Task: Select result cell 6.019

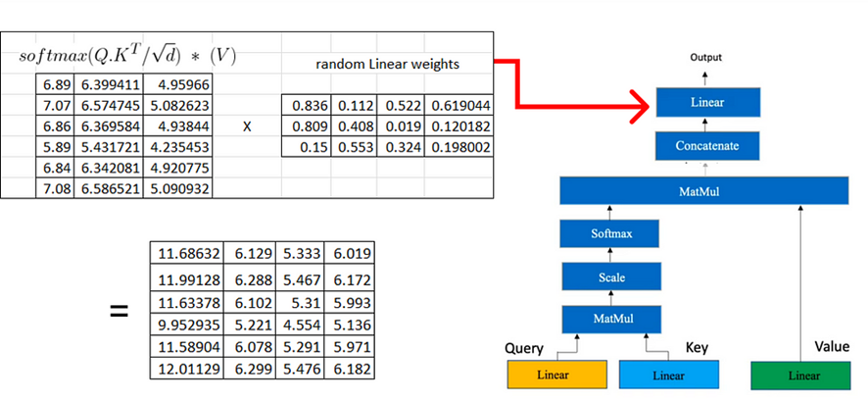Action: [x=350, y=253]
